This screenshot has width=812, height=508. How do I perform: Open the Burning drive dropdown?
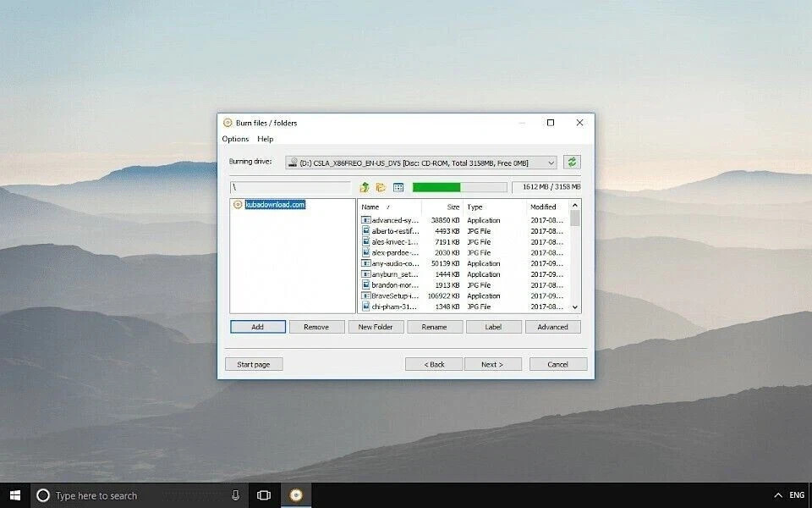(x=551, y=162)
